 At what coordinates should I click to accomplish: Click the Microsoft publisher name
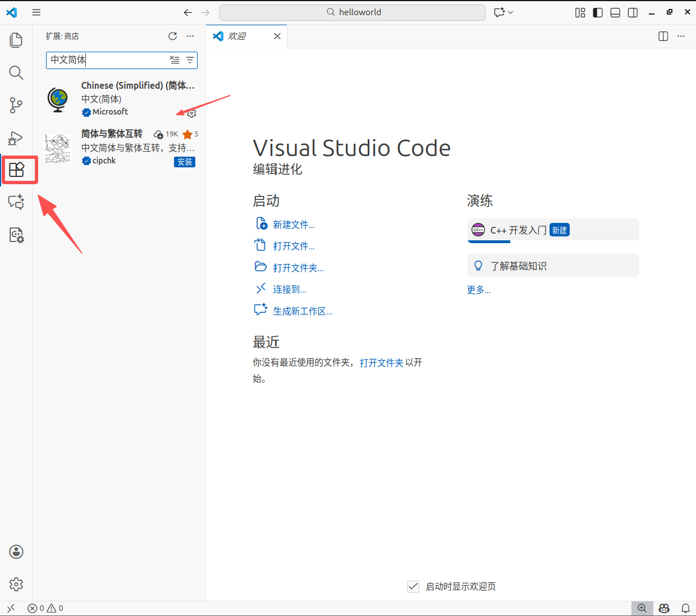pyautogui.click(x=110, y=112)
